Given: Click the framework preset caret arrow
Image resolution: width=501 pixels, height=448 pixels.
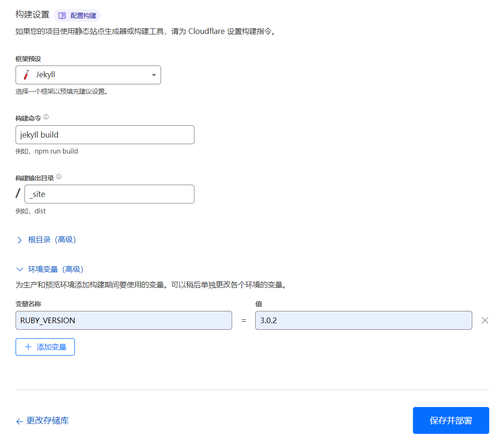Looking at the screenshot, I should coord(154,75).
